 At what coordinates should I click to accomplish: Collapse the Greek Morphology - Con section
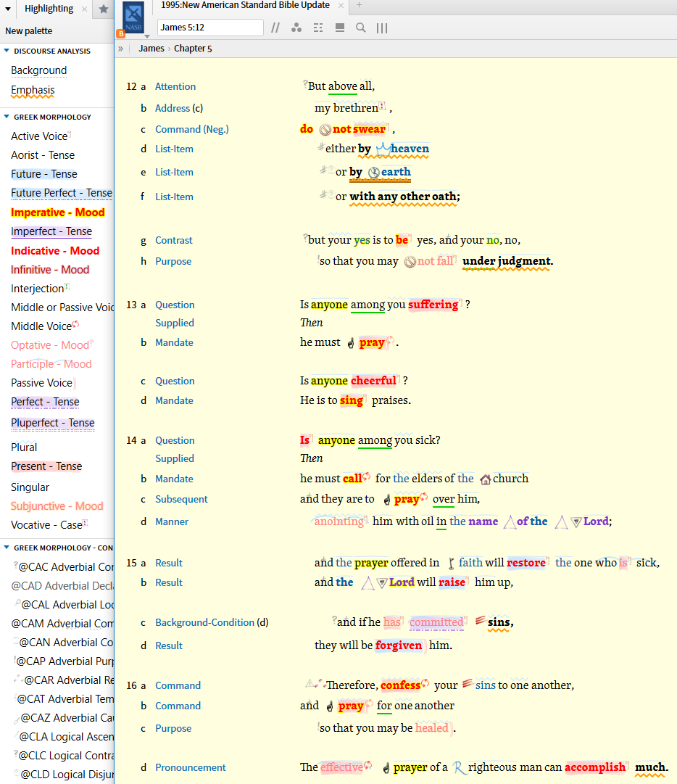[7, 548]
